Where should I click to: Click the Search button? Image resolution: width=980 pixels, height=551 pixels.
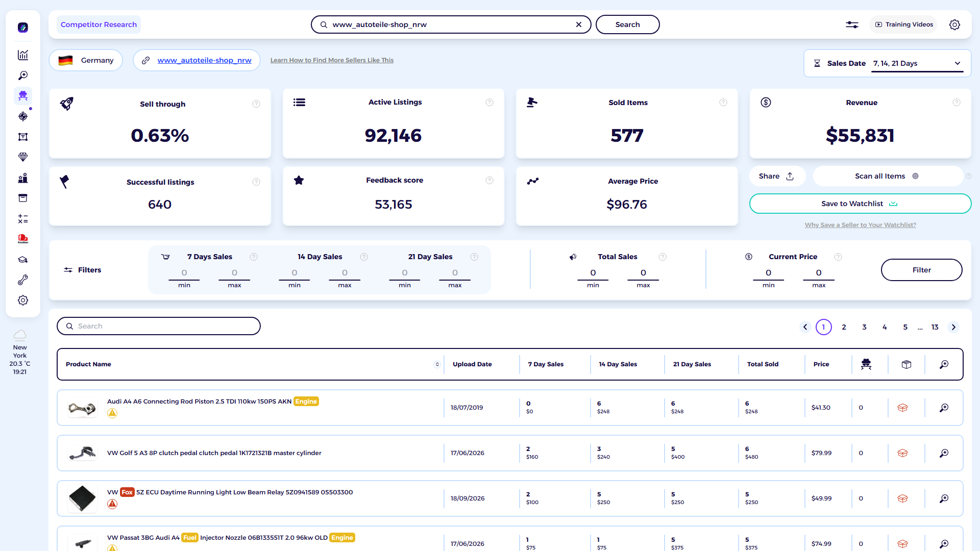pyautogui.click(x=627, y=24)
